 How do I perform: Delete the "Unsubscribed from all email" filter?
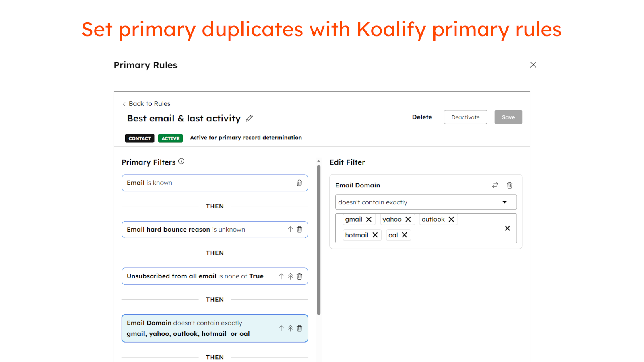[x=299, y=276]
